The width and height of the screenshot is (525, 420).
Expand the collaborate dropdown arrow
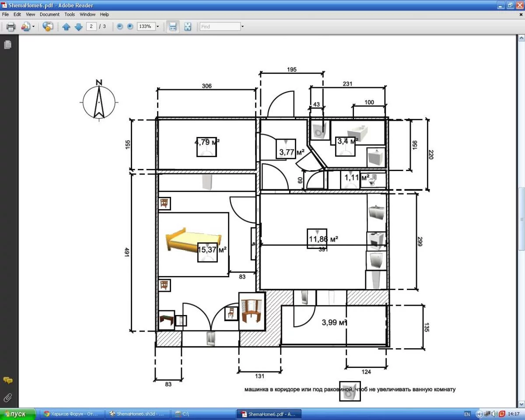tap(33, 27)
